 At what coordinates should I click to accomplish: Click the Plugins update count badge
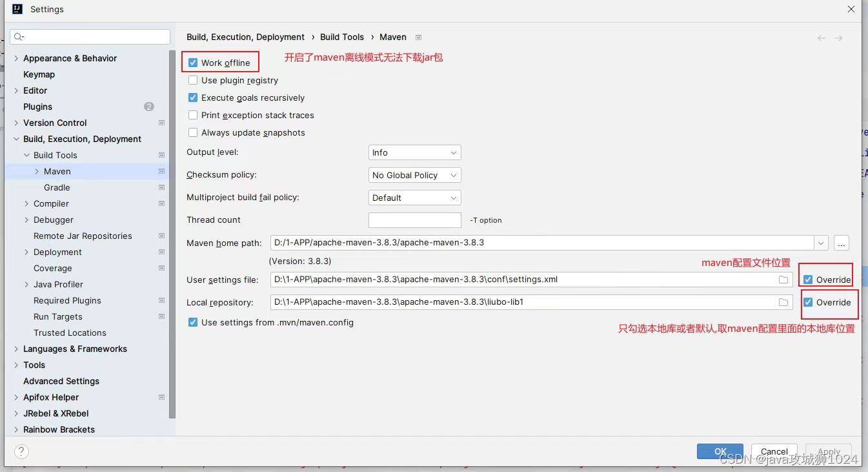(x=149, y=107)
